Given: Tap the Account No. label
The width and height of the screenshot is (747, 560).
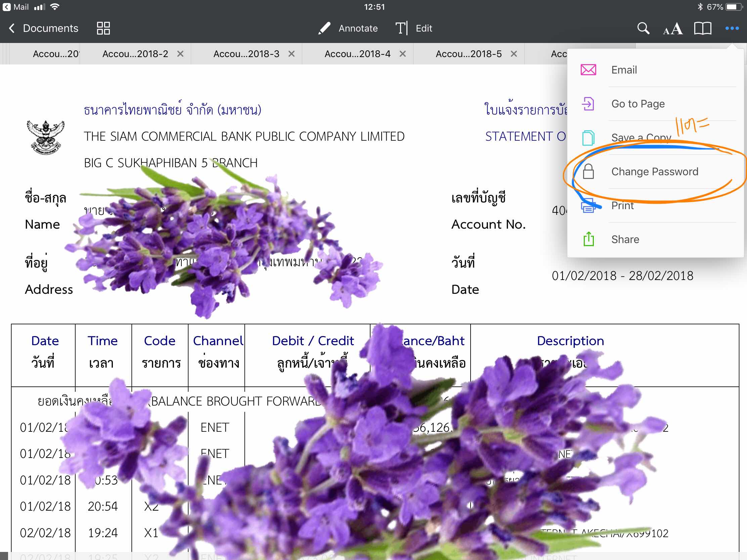Looking at the screenshot, I should coord(488,225).
